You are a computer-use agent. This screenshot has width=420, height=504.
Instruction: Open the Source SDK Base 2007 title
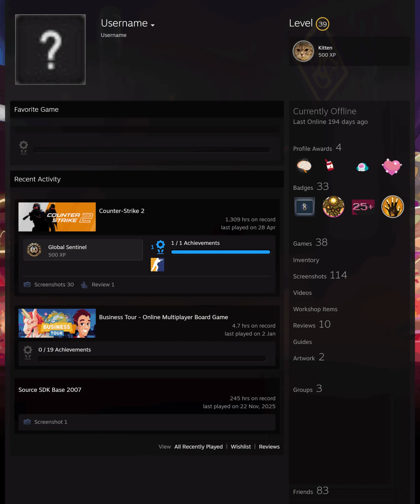(x=50, y=390)
